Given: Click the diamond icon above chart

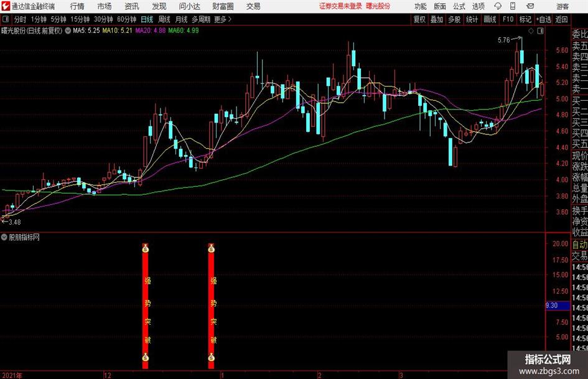Looking at the screenshot, I should click(531, 31).
